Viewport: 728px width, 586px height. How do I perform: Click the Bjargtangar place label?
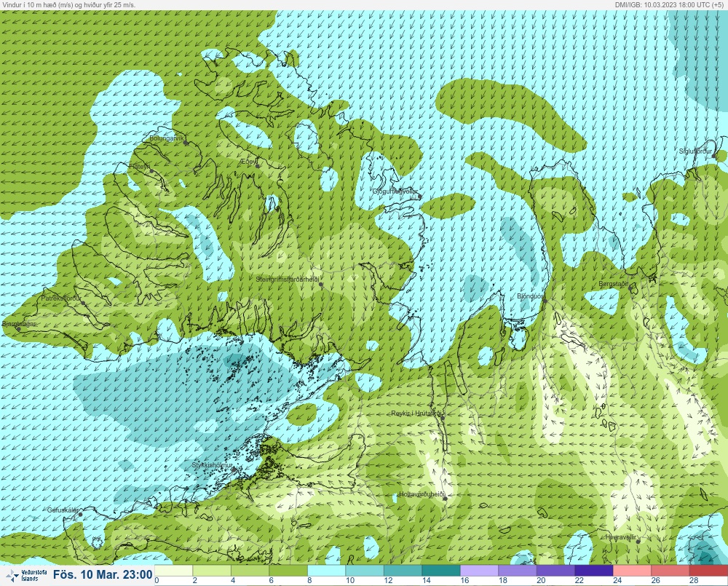(x=19, y=323)
